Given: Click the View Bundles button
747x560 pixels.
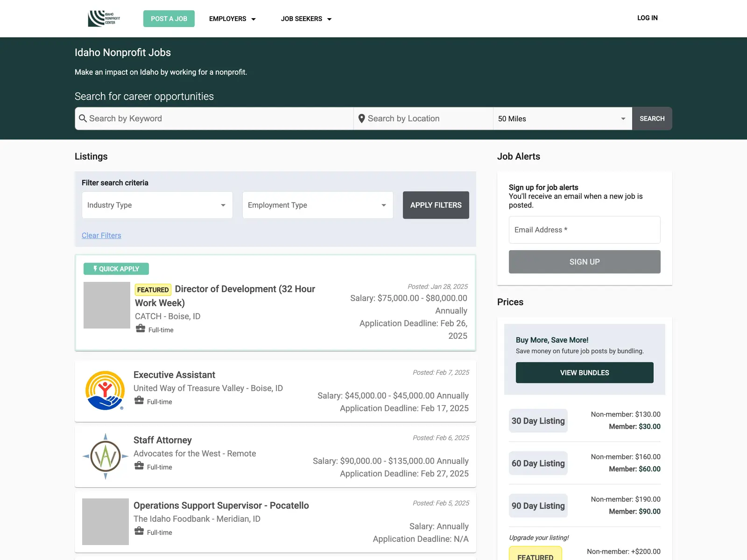Looking at the screenshot, I should click(x=585, y=373).
